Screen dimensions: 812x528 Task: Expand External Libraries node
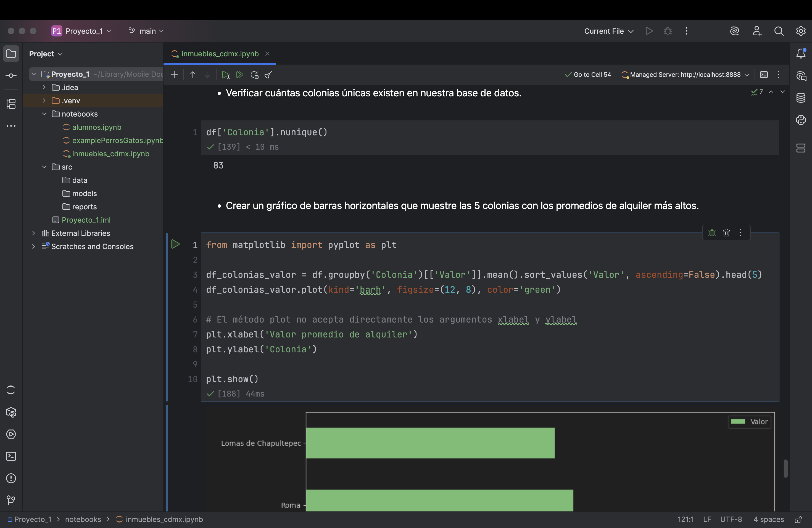point(33,233)
